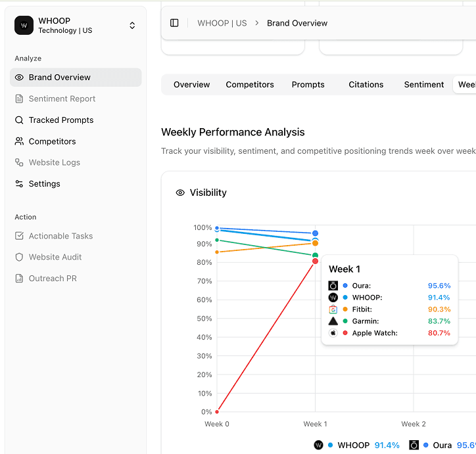Click Week 2 axis label
This screenshot has height=454, width=476.
pos(414,424)
